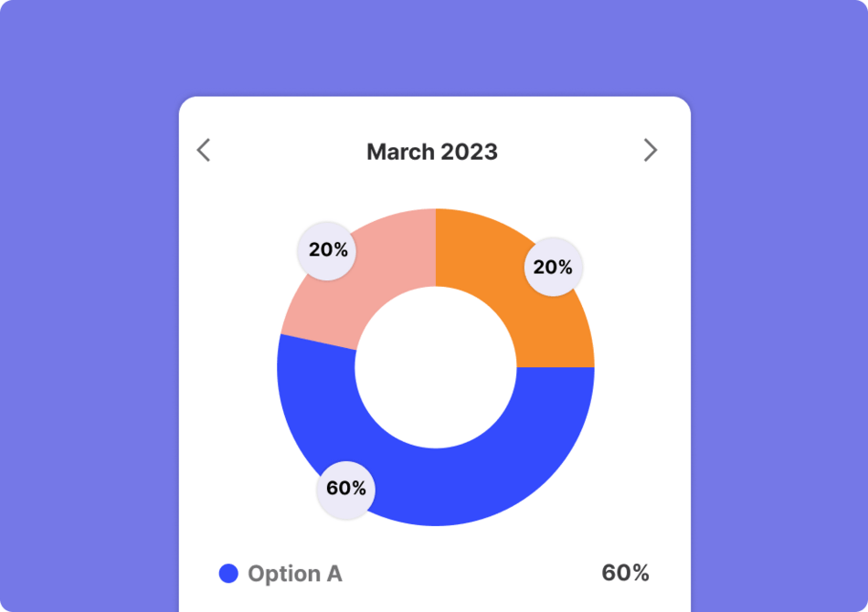Click the word March in the header
868x612 pixels.
click(x=401, y=152)
